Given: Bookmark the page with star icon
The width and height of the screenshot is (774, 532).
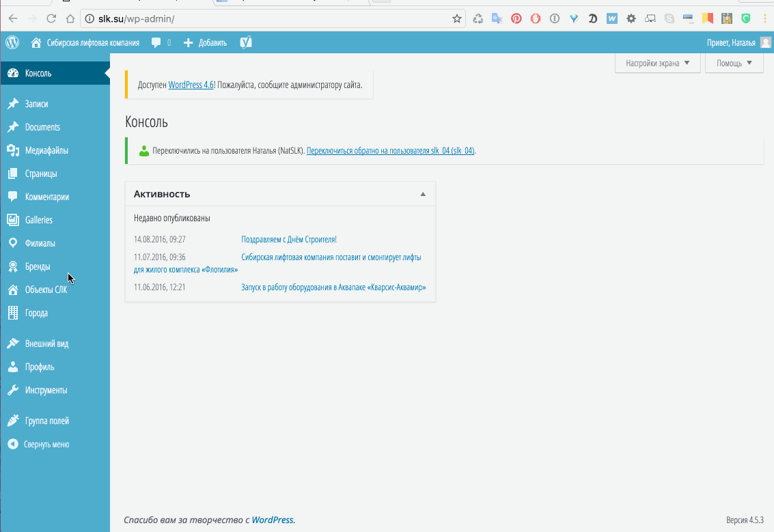Looking at the screenshot, I should (x=456, y=18).
